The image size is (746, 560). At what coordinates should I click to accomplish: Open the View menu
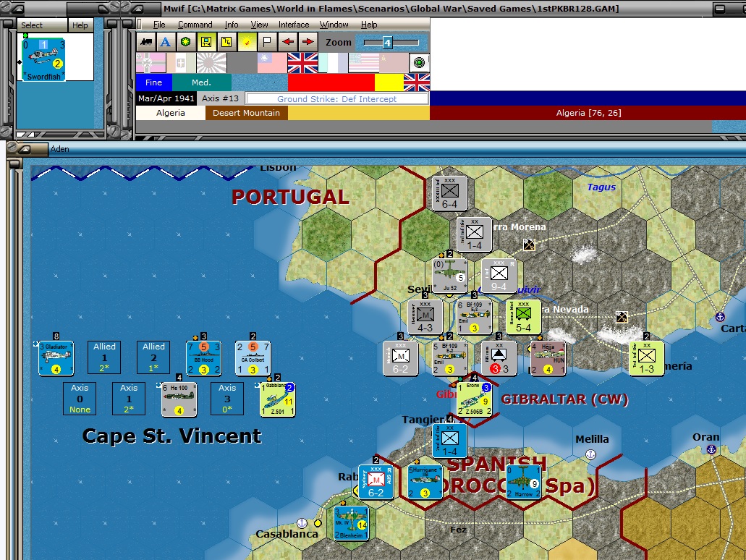259,25
